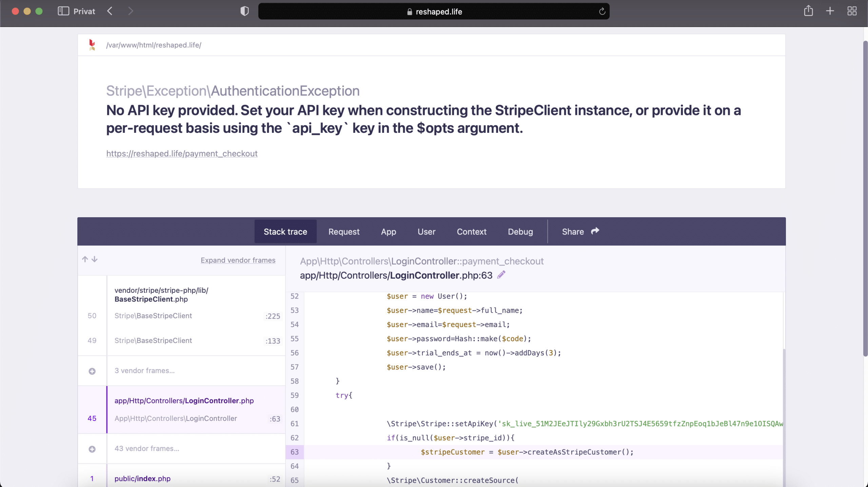The width and height of the screenshot is (868, 487).
Task: Click the Hash::make($code) code line
Action: tap(459, 339)
